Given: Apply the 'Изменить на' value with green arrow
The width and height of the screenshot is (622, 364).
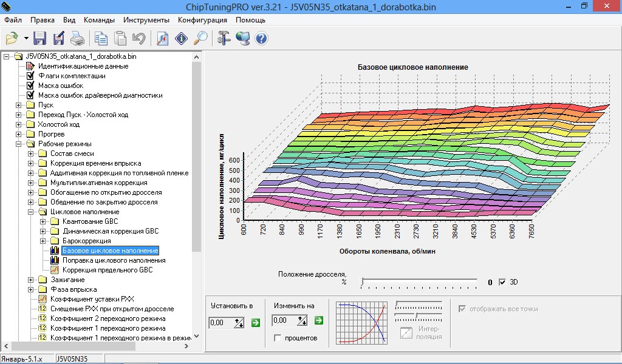Looking at the screenshot, I should (x=318, y=320).
